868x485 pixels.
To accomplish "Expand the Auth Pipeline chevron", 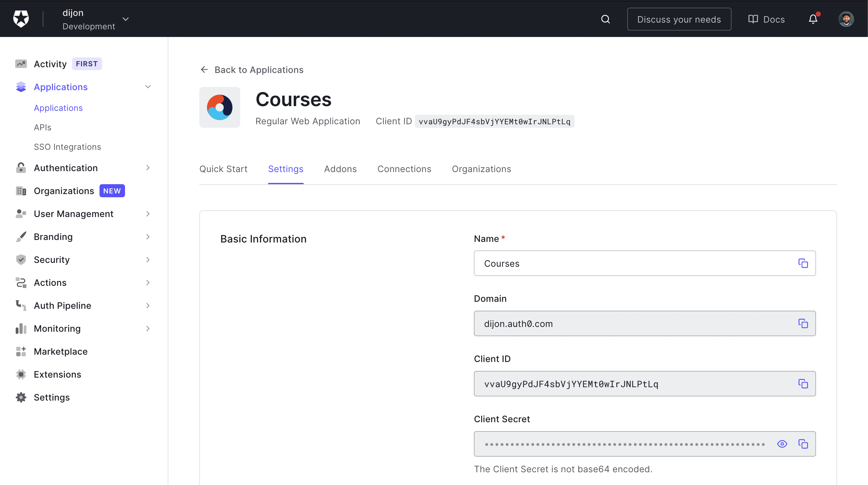I will click(x=148, y=306).
